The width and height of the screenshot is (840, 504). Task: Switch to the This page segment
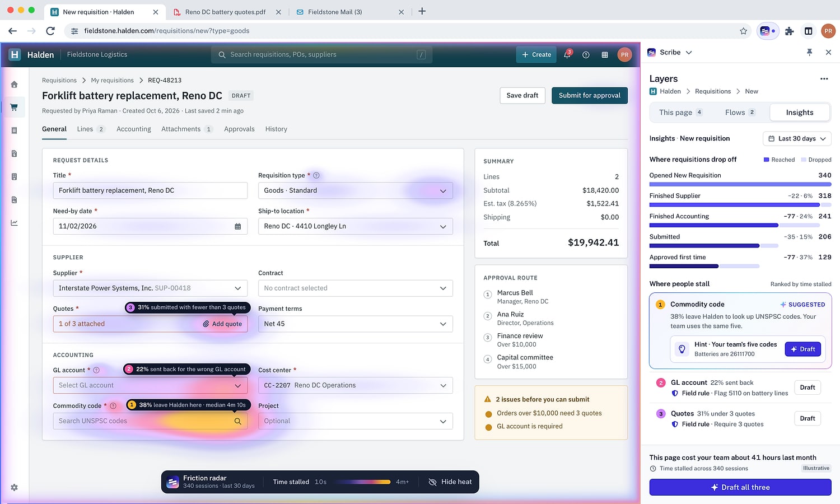tap(681, 113)
